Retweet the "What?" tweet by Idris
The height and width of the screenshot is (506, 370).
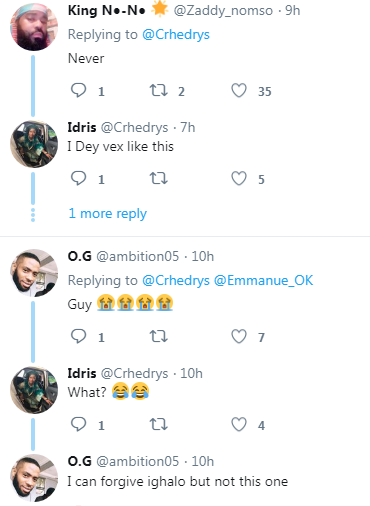[158, 424]
